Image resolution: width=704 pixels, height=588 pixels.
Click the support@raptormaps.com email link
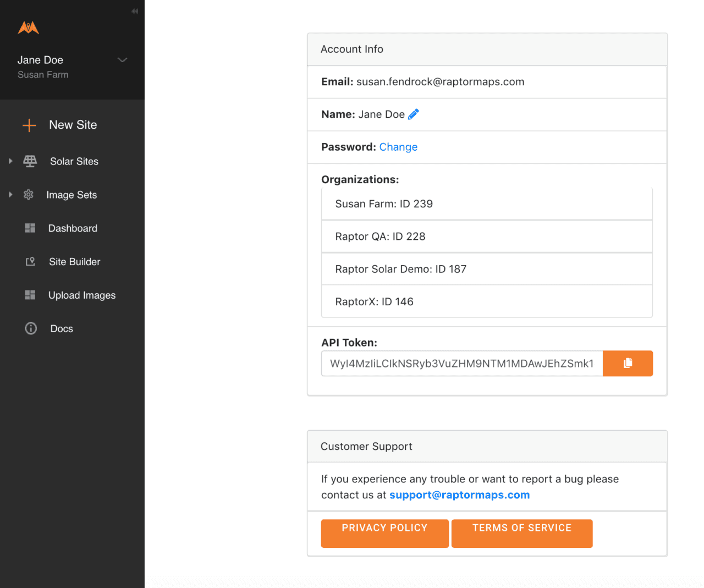click(x=460, y=494)
